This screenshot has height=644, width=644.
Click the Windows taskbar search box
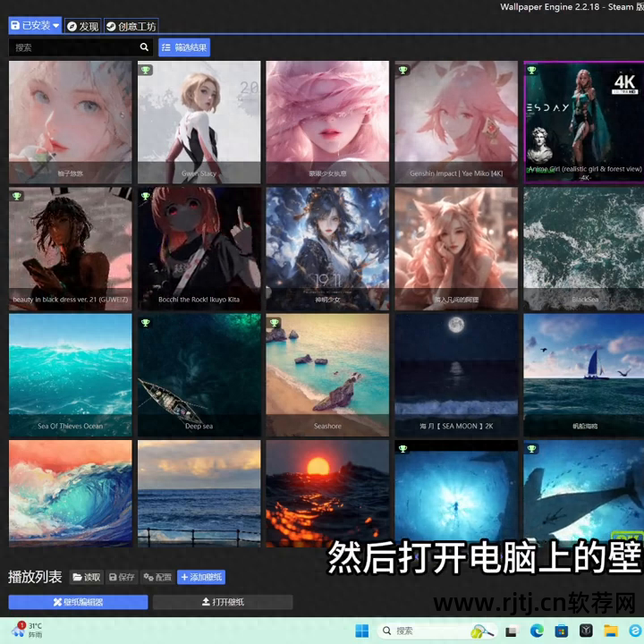click(436, 631)
